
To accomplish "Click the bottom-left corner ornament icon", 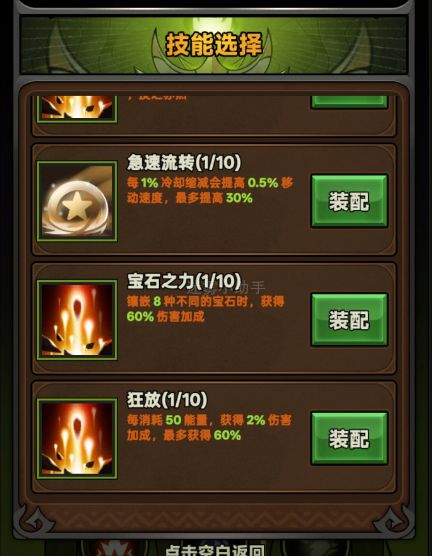I will pos(35,520).
